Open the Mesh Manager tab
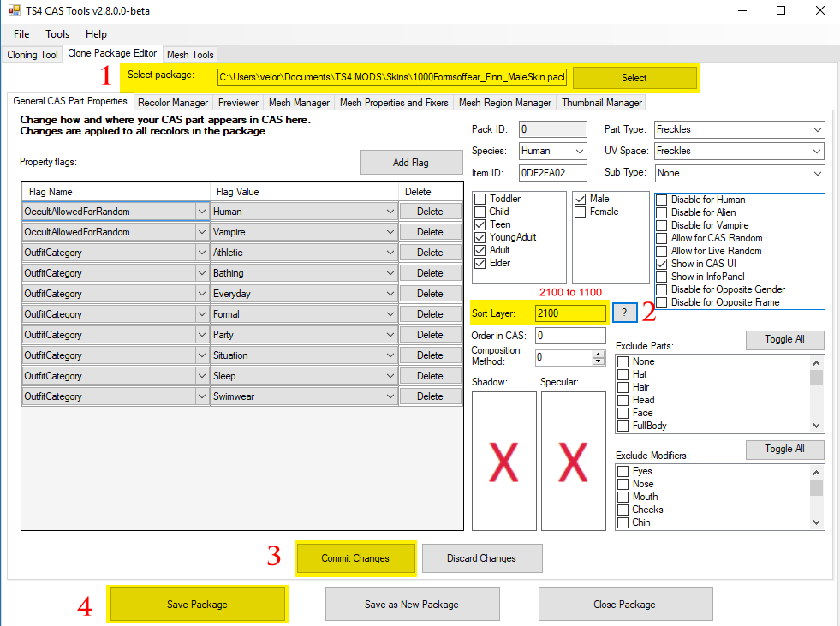This screenshot has height=626, width=840. coord(300,103)
